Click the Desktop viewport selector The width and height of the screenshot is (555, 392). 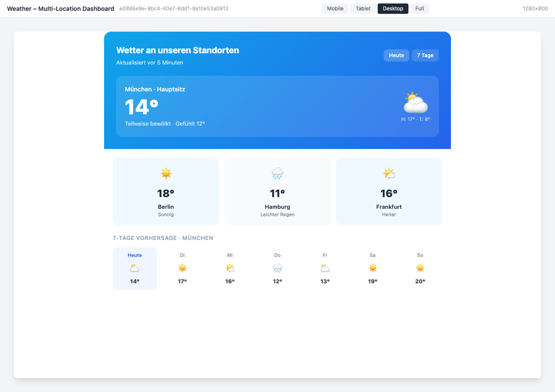393,8
